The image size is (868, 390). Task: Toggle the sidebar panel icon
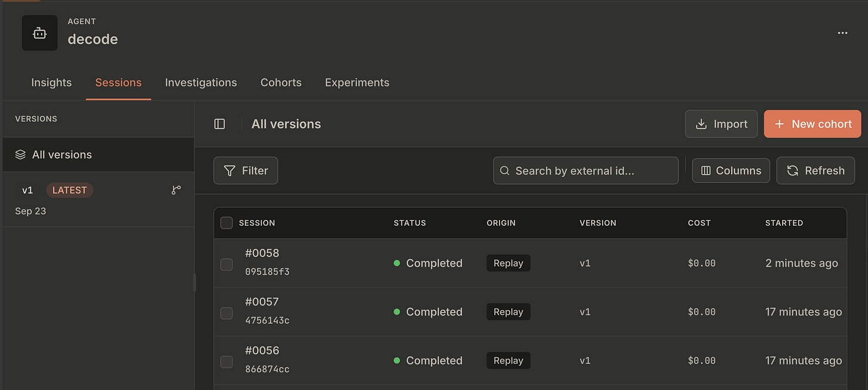pos(219,124)
